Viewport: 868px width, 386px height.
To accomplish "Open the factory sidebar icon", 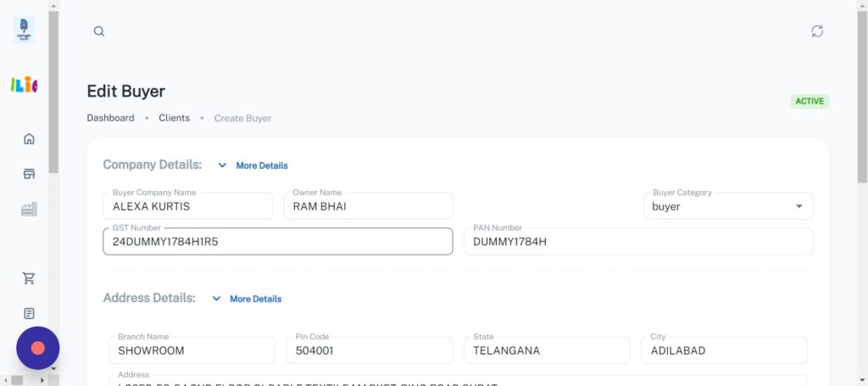I will 29,210.
